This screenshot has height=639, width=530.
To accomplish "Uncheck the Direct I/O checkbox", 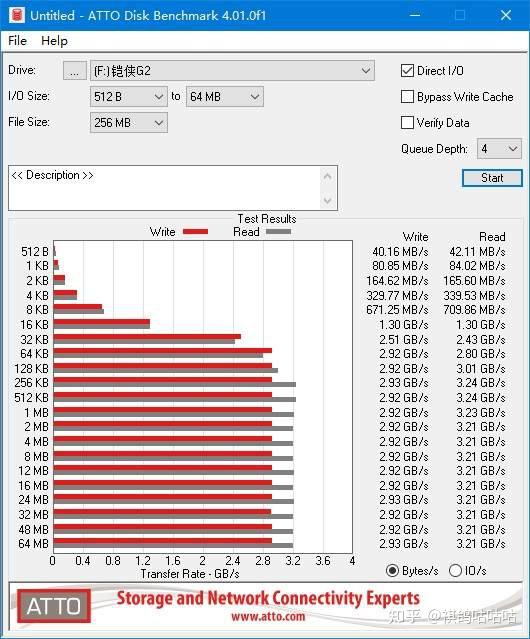I will tap(407, 71).
